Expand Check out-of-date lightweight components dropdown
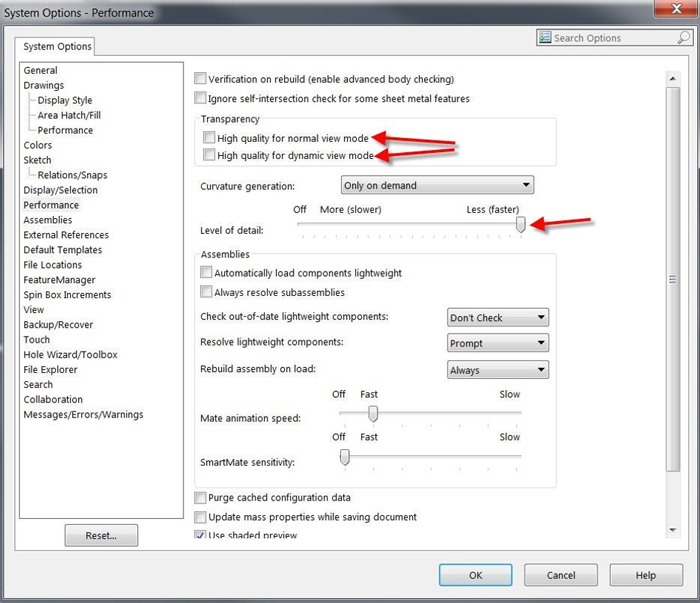Screen dimensions: 700x603 (x=497, y=318)
